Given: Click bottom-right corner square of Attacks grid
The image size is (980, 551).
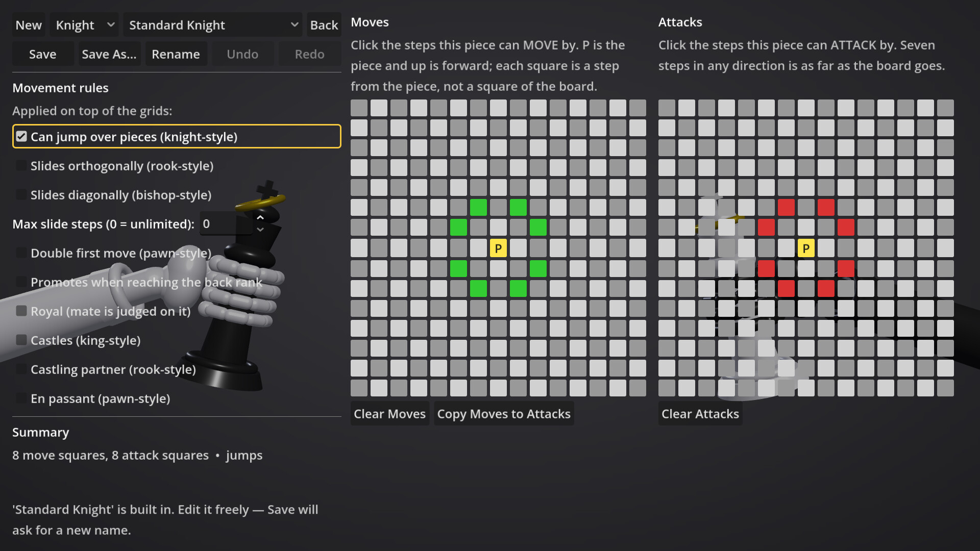Looking at the screenshot, I should tap(945, 388).
